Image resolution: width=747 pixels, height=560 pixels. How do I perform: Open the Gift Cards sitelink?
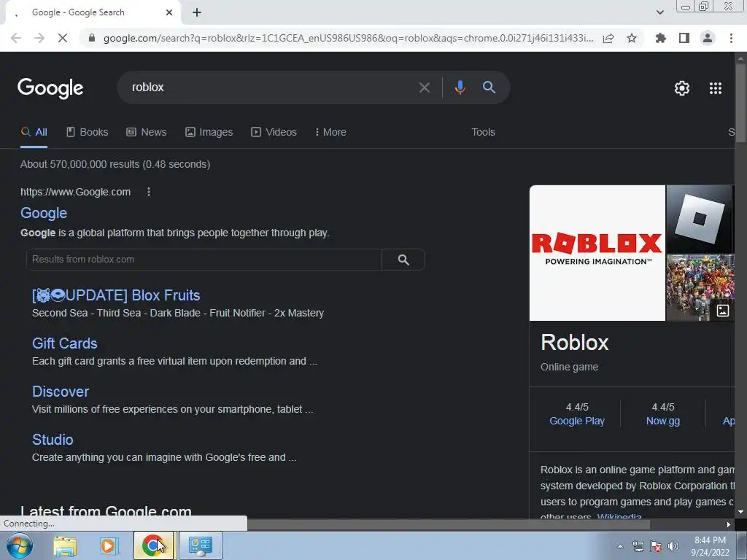(x=65, y=343)
